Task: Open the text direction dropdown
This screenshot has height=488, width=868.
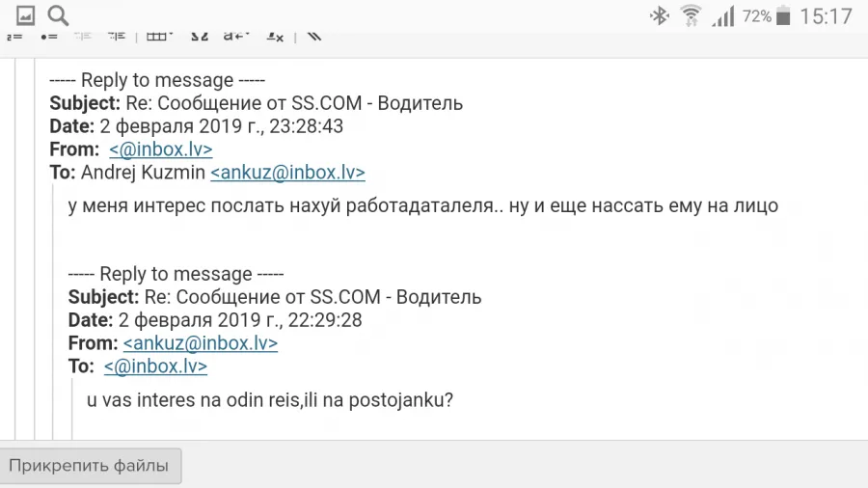Action: [x=236, y=37]
